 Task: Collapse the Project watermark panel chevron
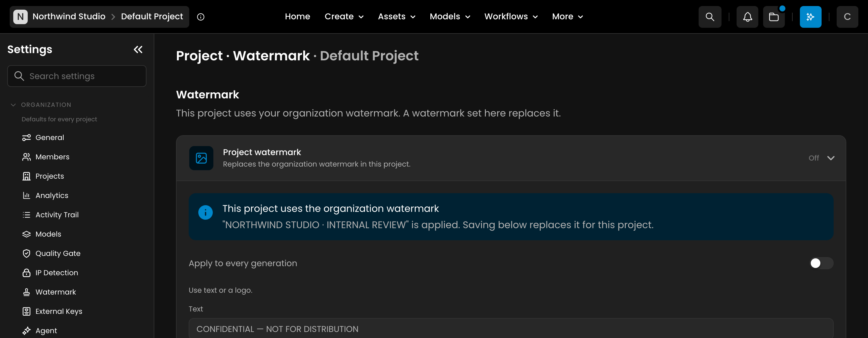(x=831, y=158)
